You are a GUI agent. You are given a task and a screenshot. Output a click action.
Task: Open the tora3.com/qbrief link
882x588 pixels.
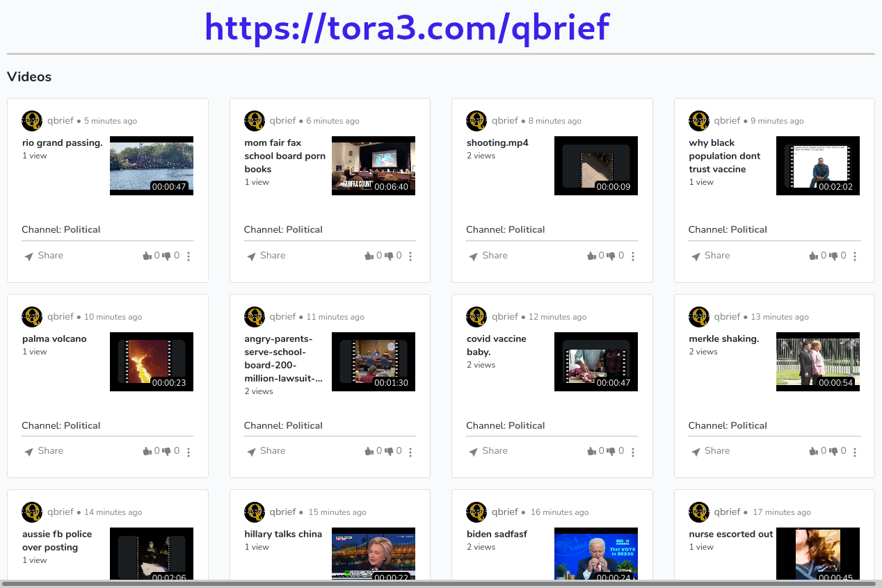pos(407,28)
